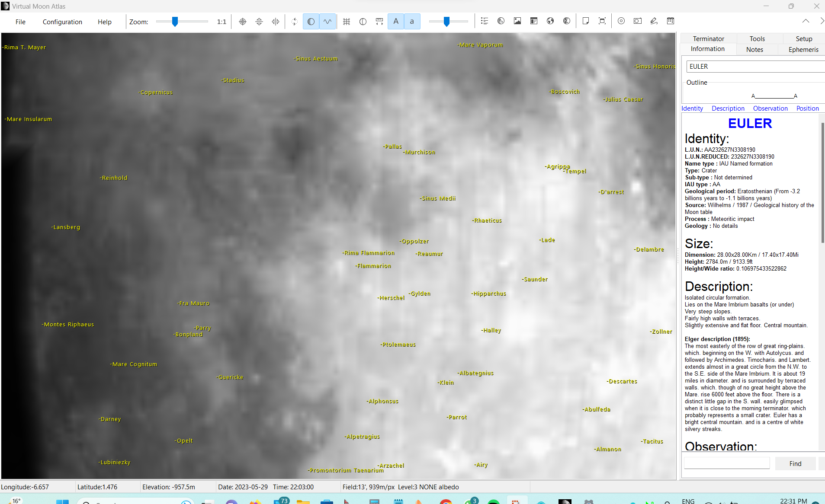Open the calendar icon in toolbar

[671, 21]
